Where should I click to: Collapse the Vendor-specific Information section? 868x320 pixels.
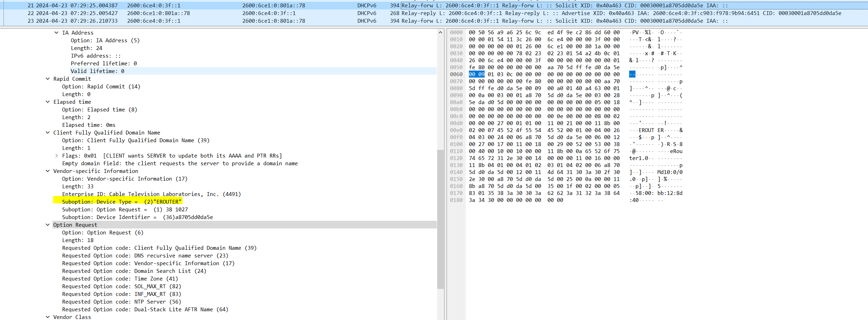pyautogui.click(x=47, y=171)
